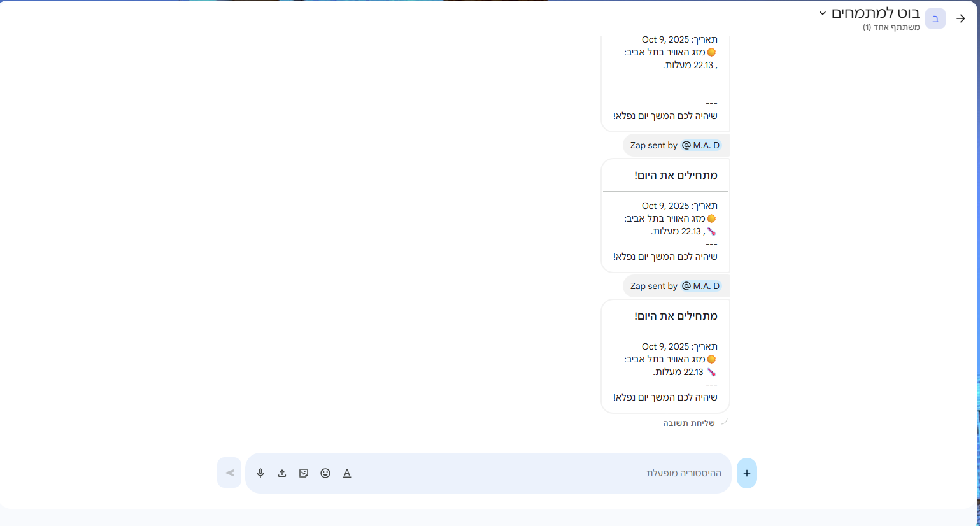
Task: Select the last 'מתחילים את היום!' card heading
Action: click(x=676, y=316)
